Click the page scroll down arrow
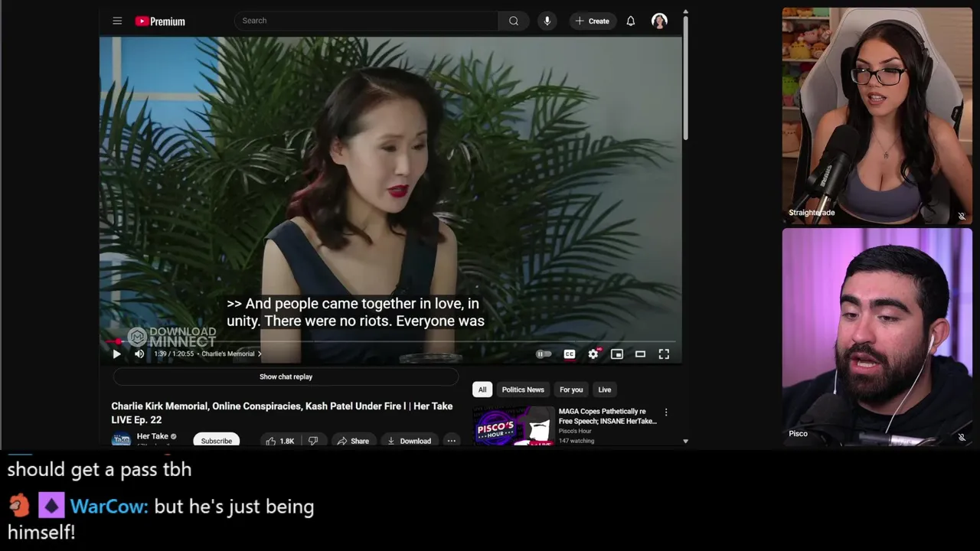The image size is (980, 551). coord(685,442)
